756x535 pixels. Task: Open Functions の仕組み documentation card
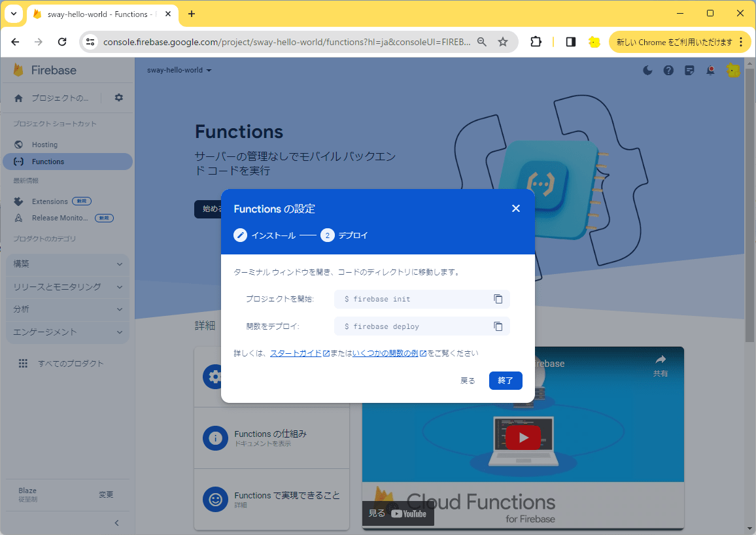[x=271, y=438]
